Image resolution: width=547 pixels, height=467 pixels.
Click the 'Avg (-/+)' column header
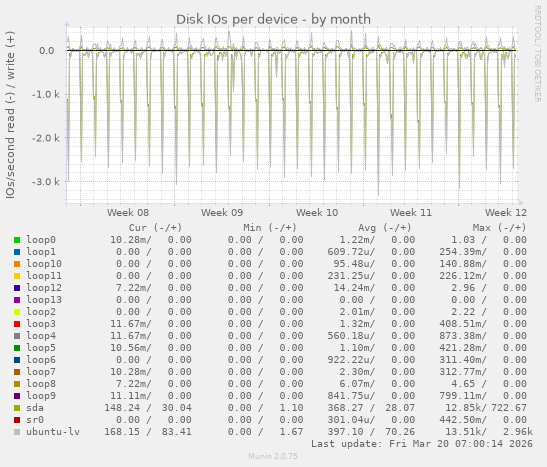tap(385, 228)
